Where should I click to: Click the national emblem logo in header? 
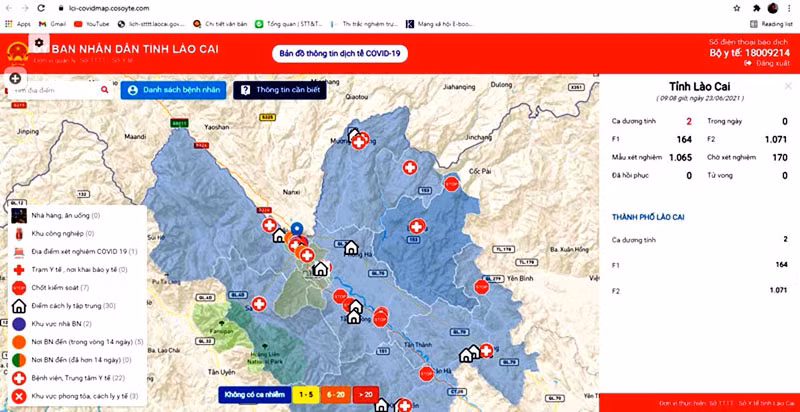17,55
